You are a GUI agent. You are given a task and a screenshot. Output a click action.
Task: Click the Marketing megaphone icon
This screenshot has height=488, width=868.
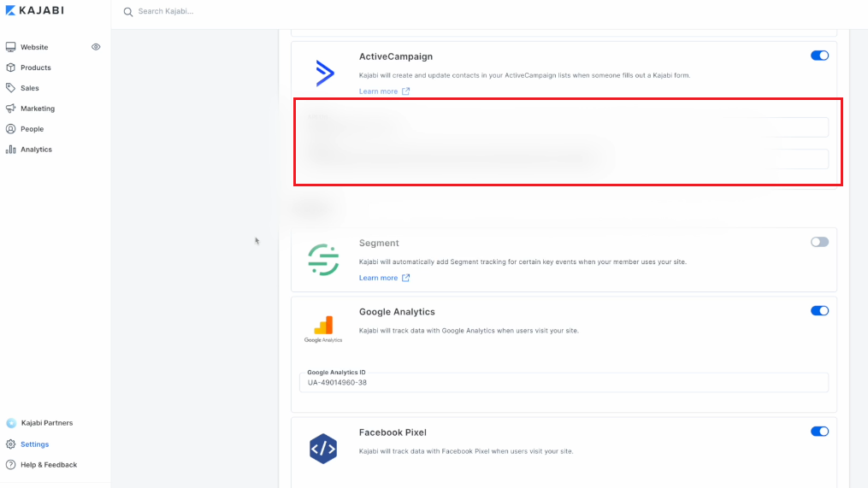(x=10, y=109)
